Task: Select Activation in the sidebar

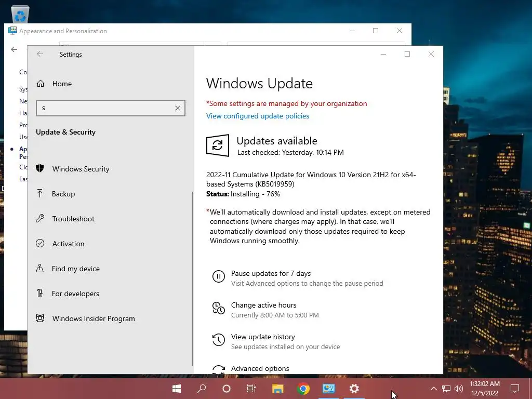Action: tap(68, 244)
